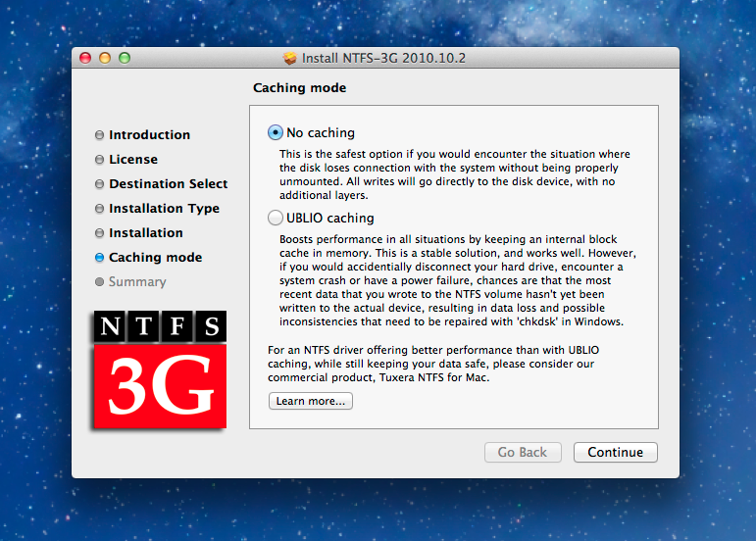
Task: Click the Destination Select step
Action: tap(169, 184)
